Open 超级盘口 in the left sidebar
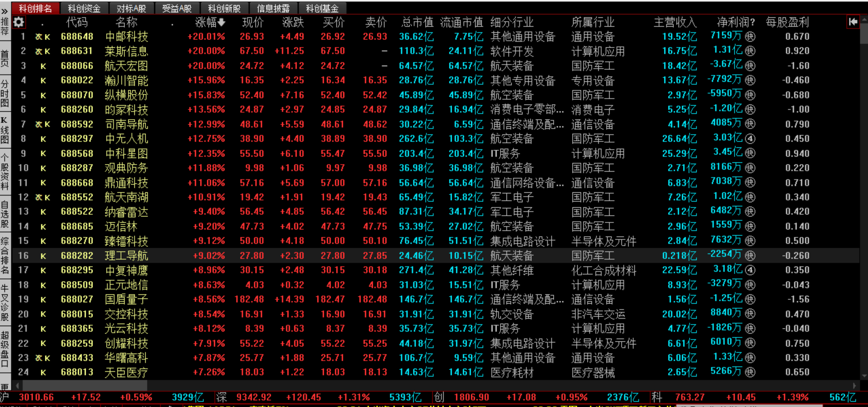 [x=5, y=349]
